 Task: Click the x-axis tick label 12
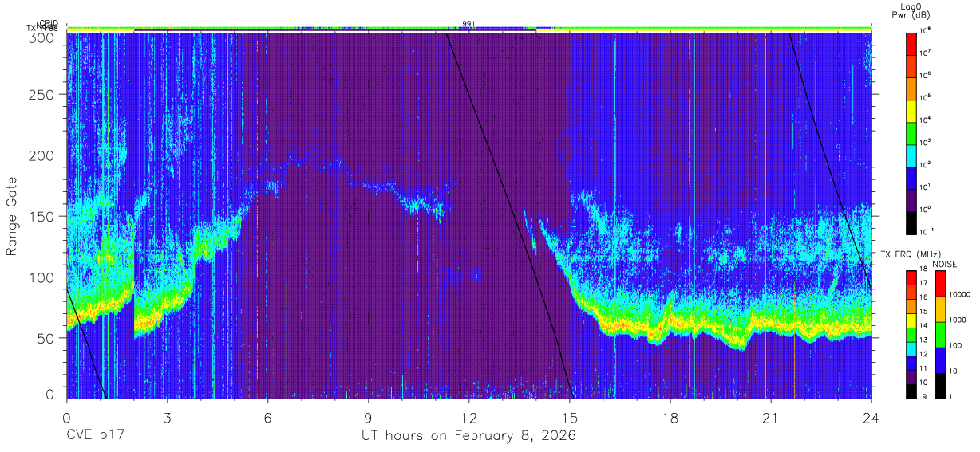469,418
